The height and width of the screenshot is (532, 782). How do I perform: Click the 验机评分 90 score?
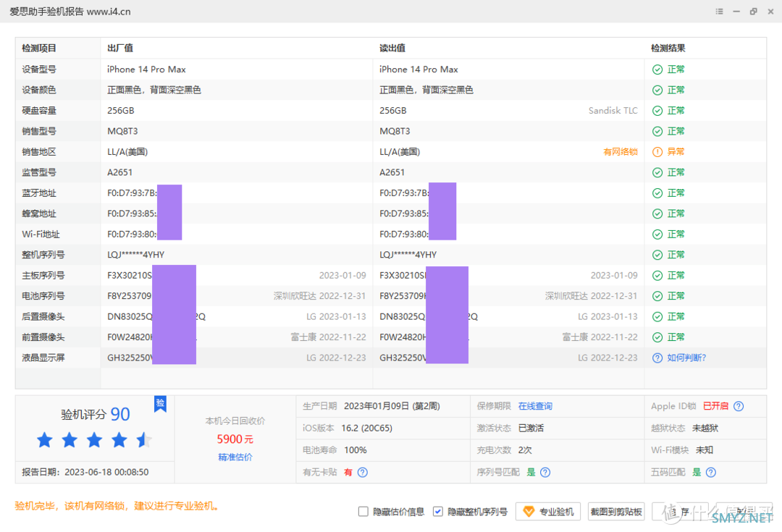[96, 414]
